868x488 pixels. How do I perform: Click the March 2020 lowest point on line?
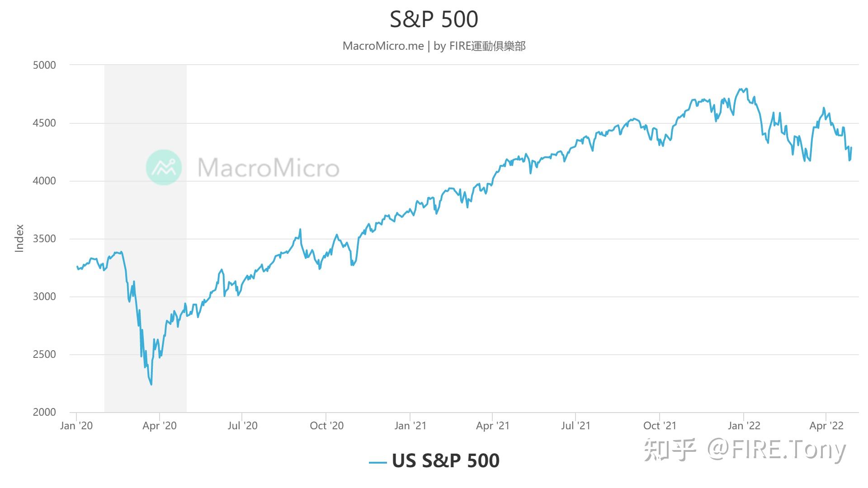151,385
